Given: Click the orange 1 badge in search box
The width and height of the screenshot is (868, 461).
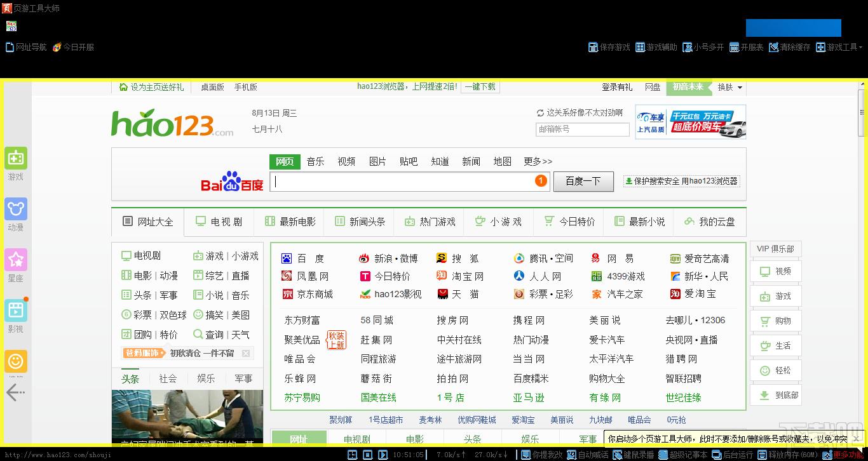Looking at the screenshot, I should click(x=541, y=181).
